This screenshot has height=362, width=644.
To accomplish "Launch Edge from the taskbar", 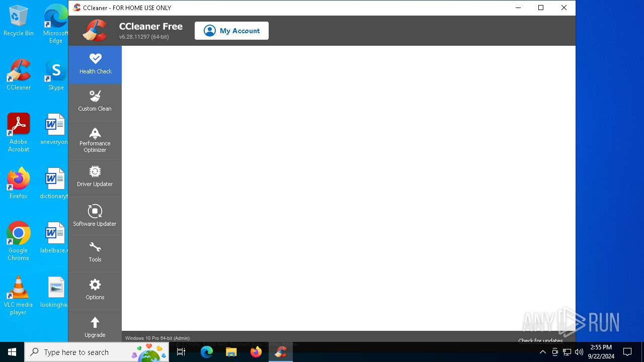I will (x=207, y=352).
